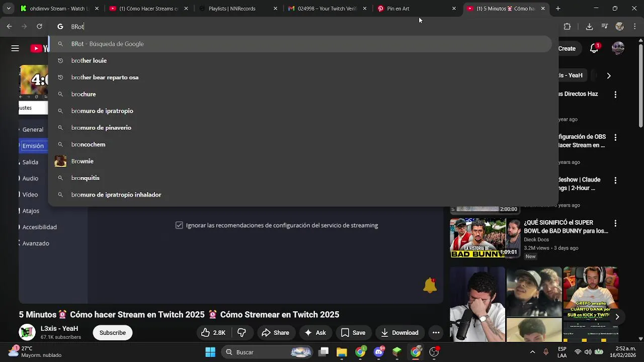The image size is (644, 362).
Task: Open OBS Studio from the taskbar
Action: point(434,352)
